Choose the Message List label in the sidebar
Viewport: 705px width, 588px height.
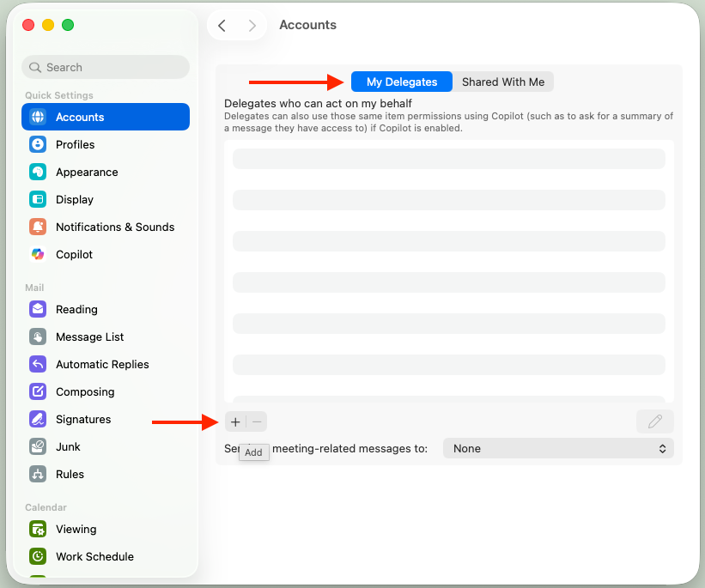click(x=90, y=336)
